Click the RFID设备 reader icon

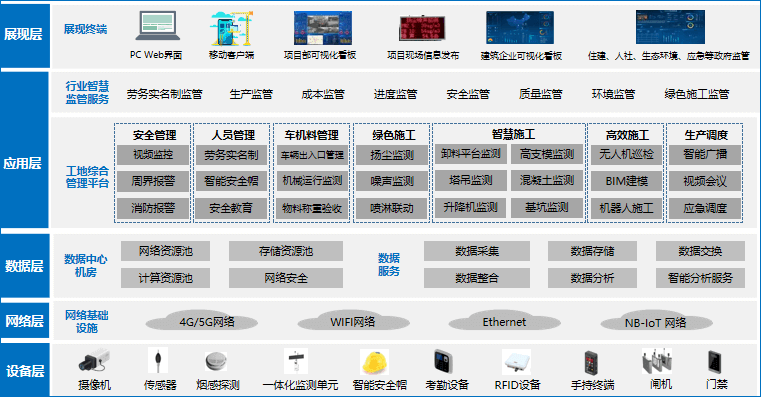click(516, 362)
